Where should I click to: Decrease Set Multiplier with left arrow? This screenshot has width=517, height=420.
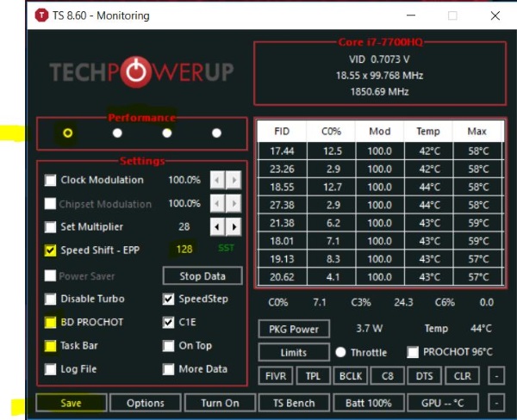(x=217, y=226)
